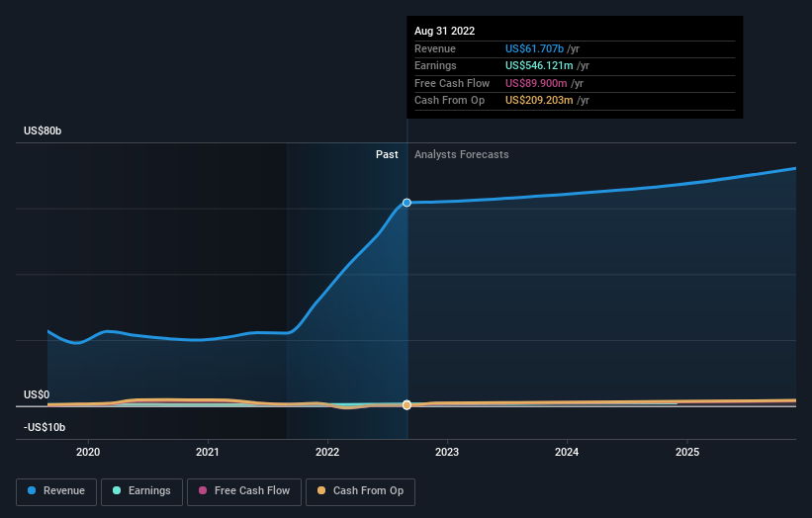
Task: Click the pink Free Cash Flow dot
Action: (203, 490)
